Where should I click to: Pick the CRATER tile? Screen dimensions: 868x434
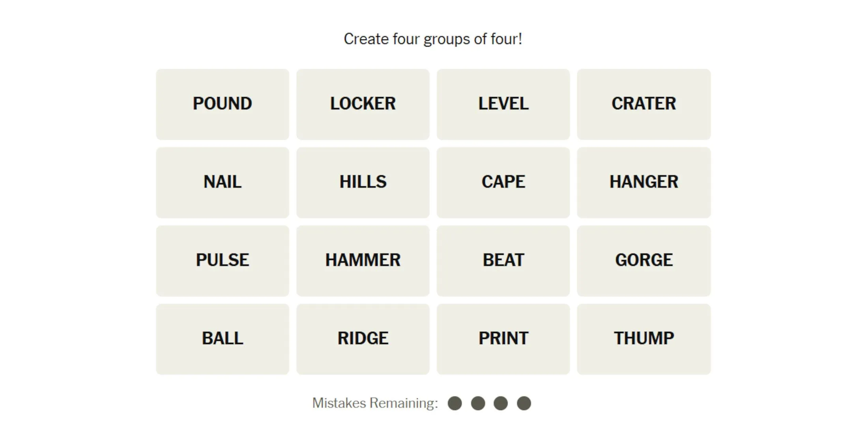(644, 104)
